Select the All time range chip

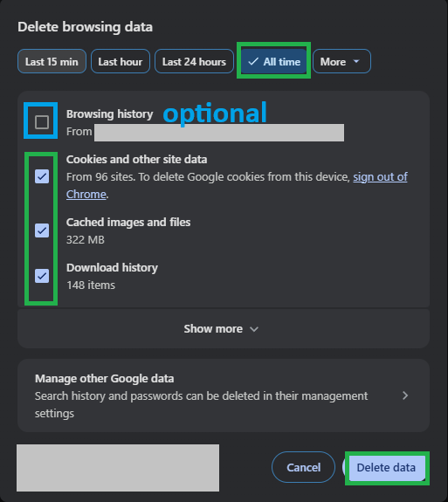274,61
